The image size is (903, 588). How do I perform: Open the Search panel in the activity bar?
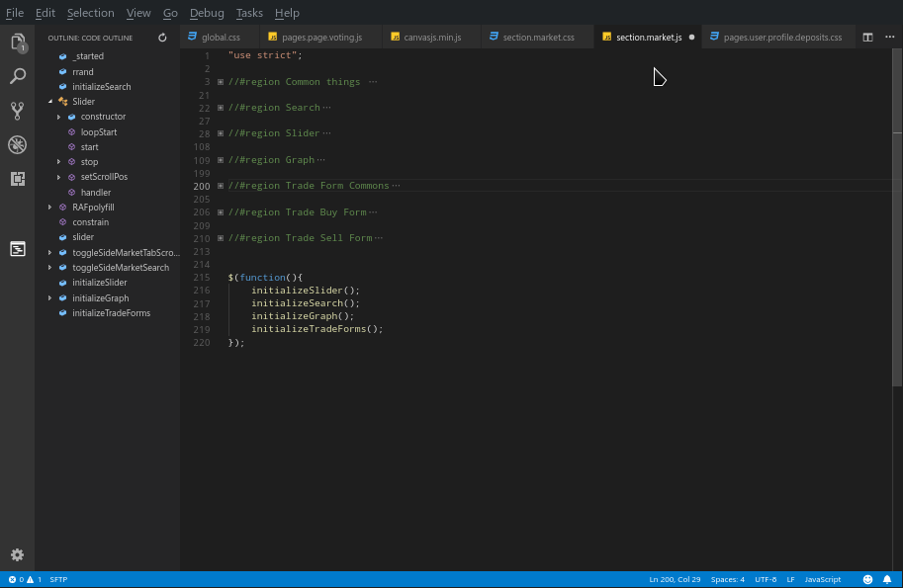click(x=17, y=75)
